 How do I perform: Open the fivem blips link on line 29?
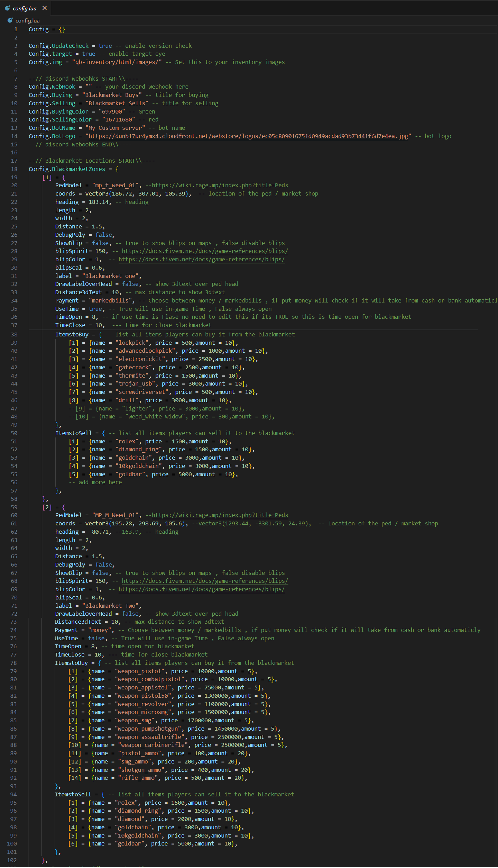(x=201, y=260)
